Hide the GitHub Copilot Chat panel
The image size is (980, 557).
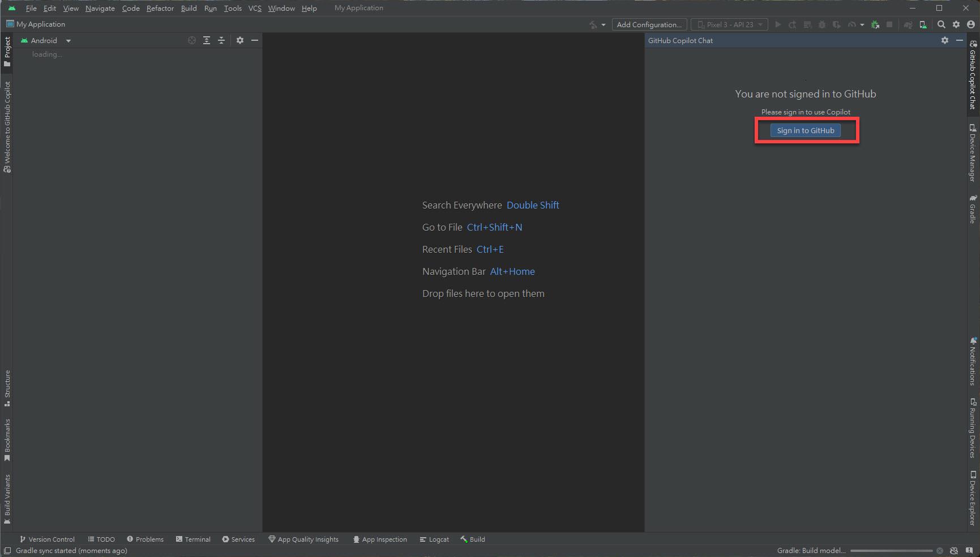959,40
